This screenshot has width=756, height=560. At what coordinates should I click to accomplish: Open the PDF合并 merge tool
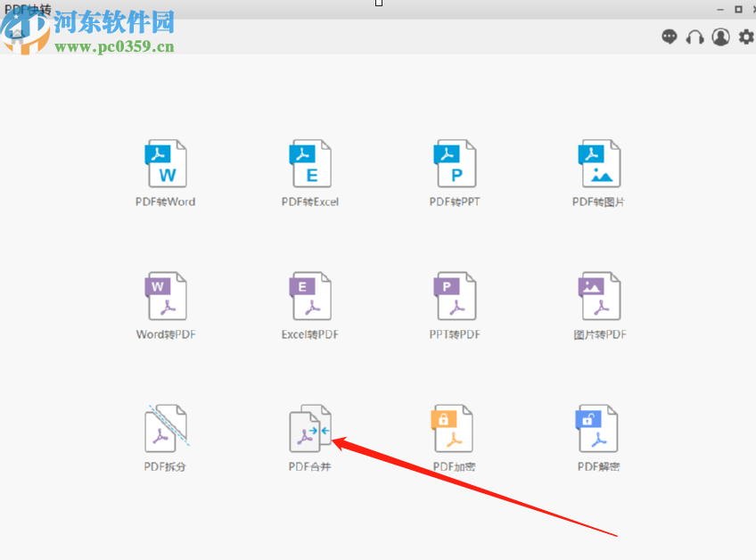[x=310, y=426]
